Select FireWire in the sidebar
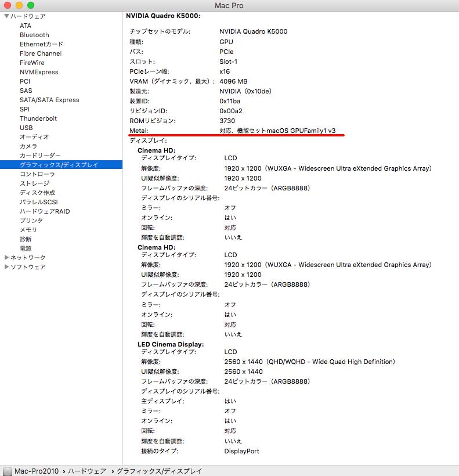The image size is (459, 476). pyautogui.click(x=32, y=63)
